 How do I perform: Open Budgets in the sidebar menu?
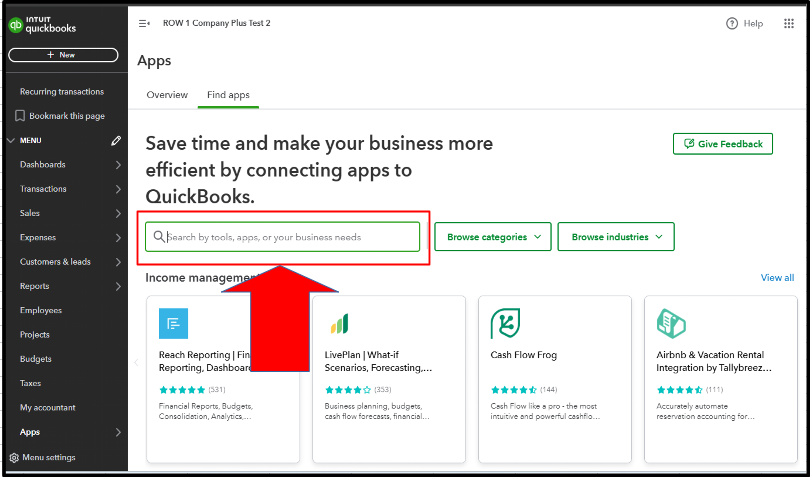click(36, 359)
